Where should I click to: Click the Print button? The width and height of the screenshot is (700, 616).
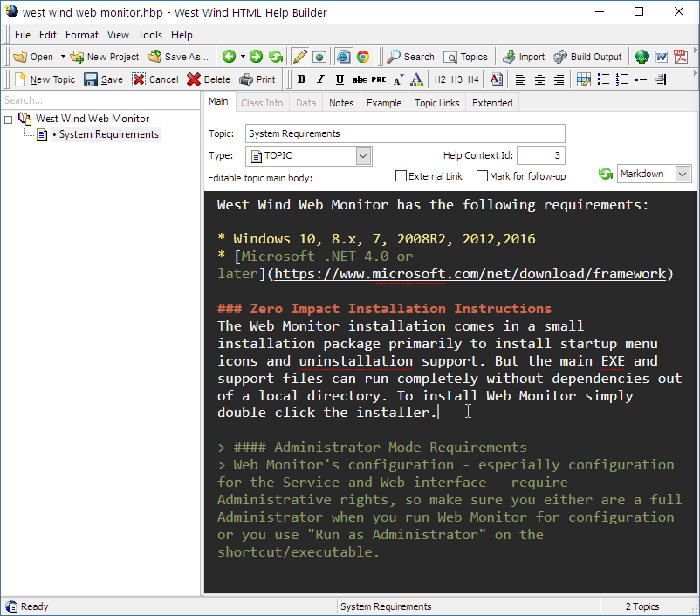[x=257, y=79]
